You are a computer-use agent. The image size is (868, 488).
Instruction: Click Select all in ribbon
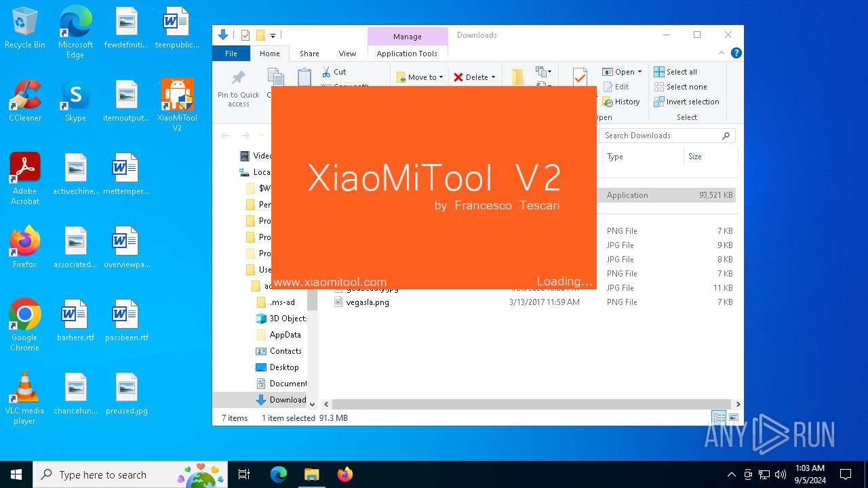click(x=675, y=72)
